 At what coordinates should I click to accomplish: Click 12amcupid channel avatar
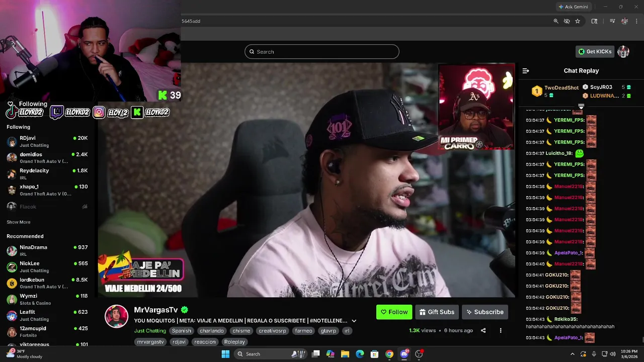pos(12,332)
